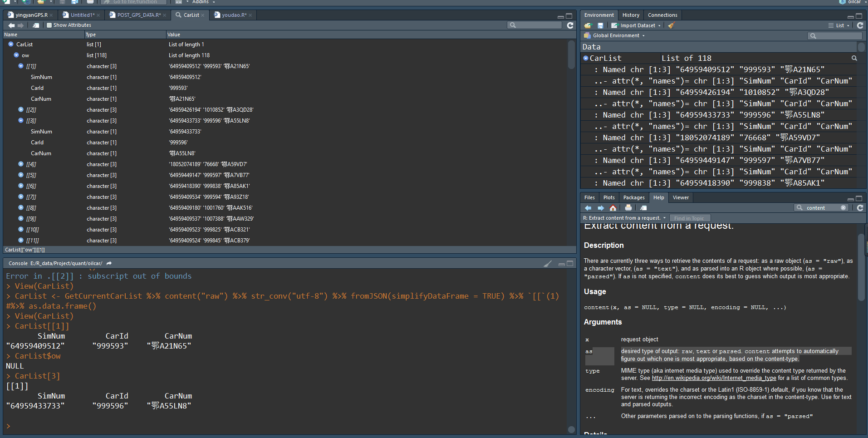Go to the Help pane home page
Viewport: 868px width, 438px height.
click(x=613, y=208)
